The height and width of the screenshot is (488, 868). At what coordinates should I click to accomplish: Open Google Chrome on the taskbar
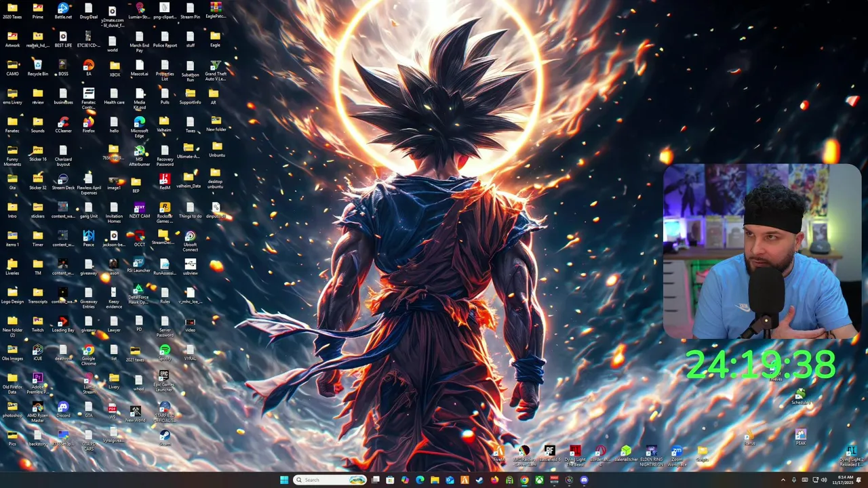[x=524, y=480]
